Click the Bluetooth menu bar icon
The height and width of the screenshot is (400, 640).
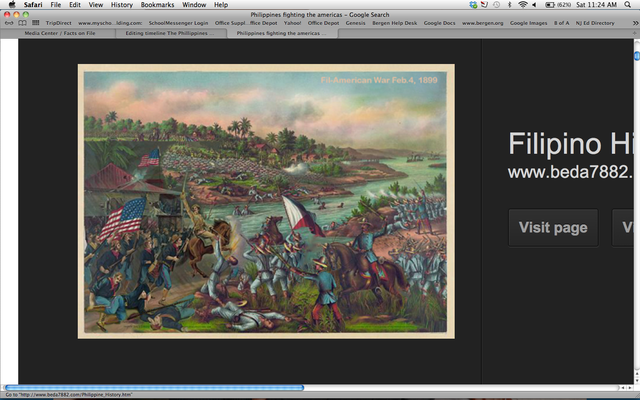pyautogui.click(x=509, y=5)
